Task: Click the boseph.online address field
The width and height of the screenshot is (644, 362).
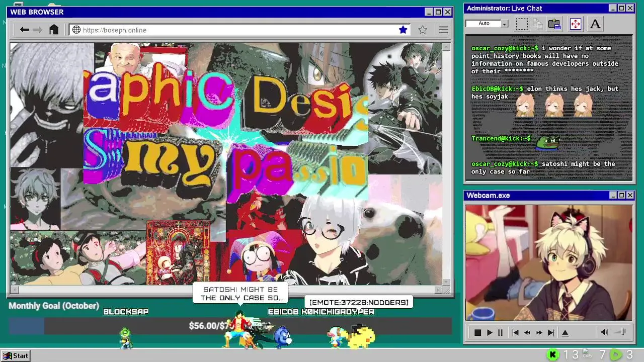Action: pos(239,30)
